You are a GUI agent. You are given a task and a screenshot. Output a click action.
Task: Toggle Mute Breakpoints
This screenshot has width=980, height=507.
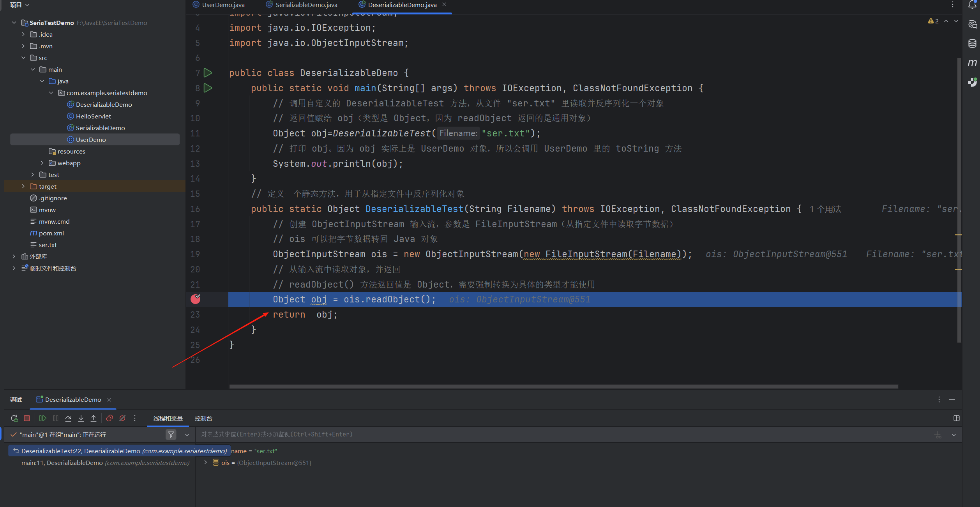(x=122, y=418)
